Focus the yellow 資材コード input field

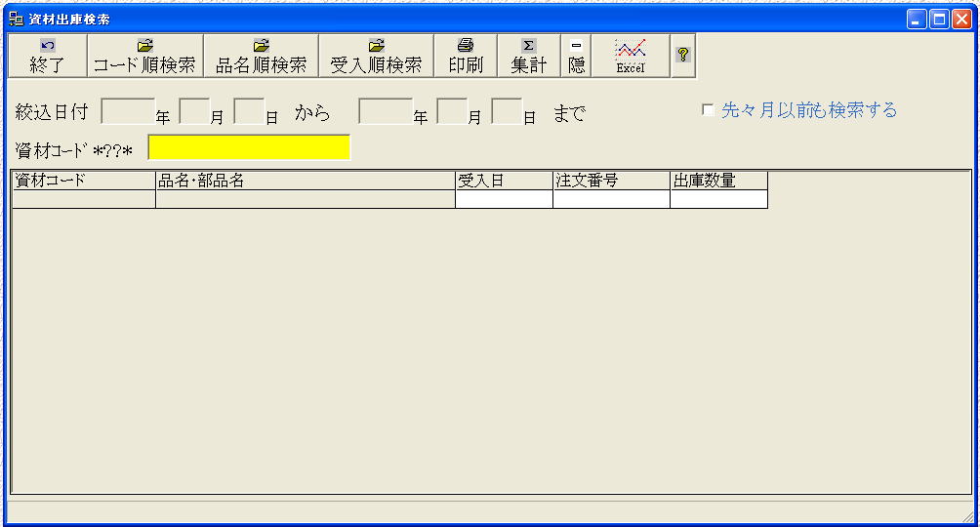[249, 147]
